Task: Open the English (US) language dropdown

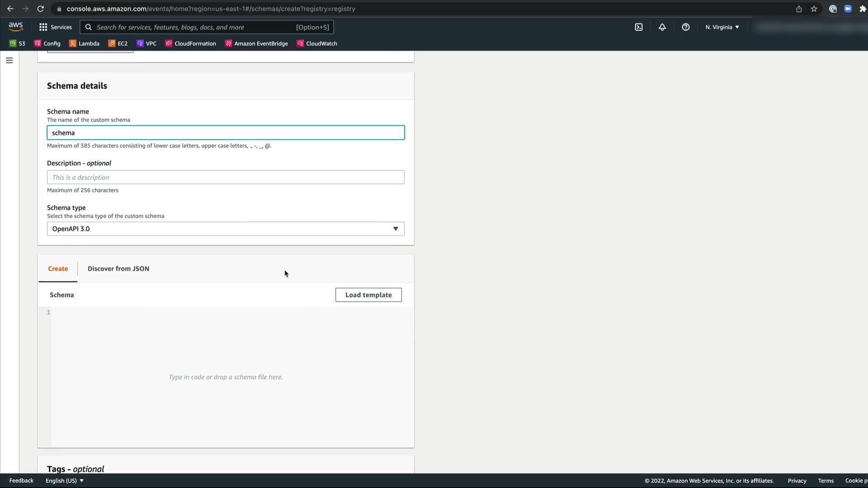Action: 65,481
